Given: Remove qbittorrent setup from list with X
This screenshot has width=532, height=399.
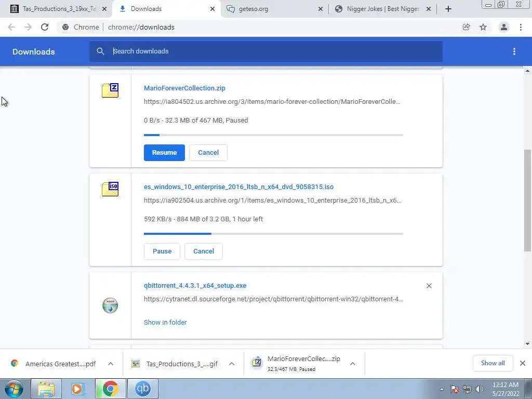Looking at the screenshot, I should [x=429, y=286].
